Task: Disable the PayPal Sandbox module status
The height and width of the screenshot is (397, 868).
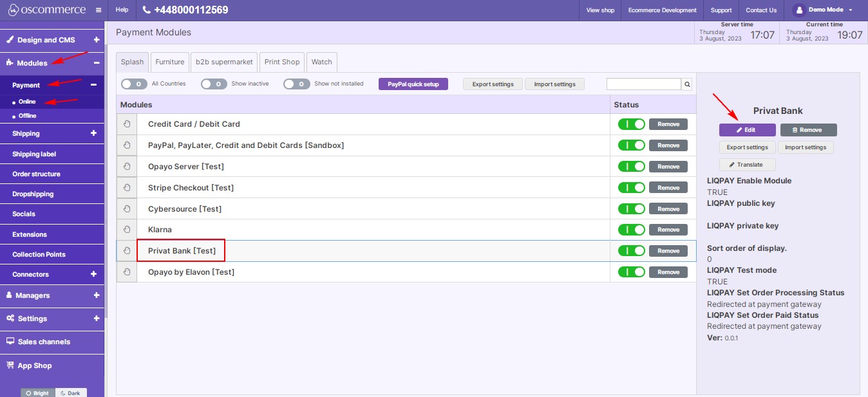Action: pyautogui.click(x=631, y=145)
